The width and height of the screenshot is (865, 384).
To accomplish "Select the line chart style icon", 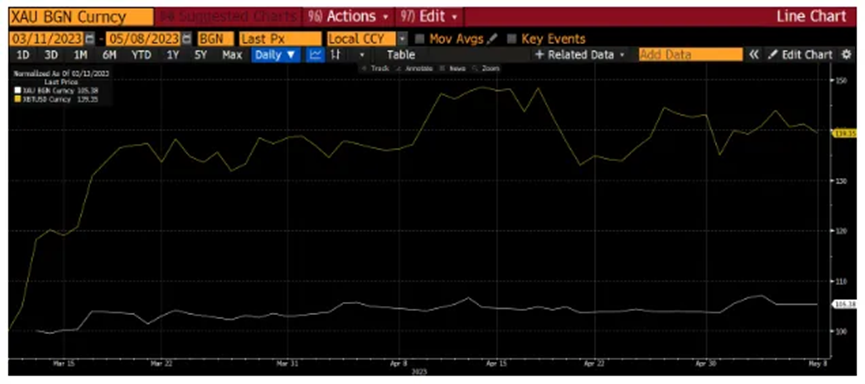I will pos(316,55).
